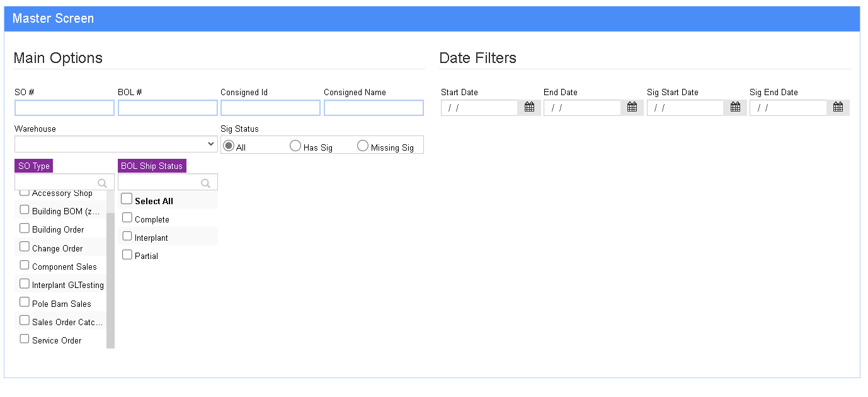Check Select All under BOL Ship Status

(127, 199)
